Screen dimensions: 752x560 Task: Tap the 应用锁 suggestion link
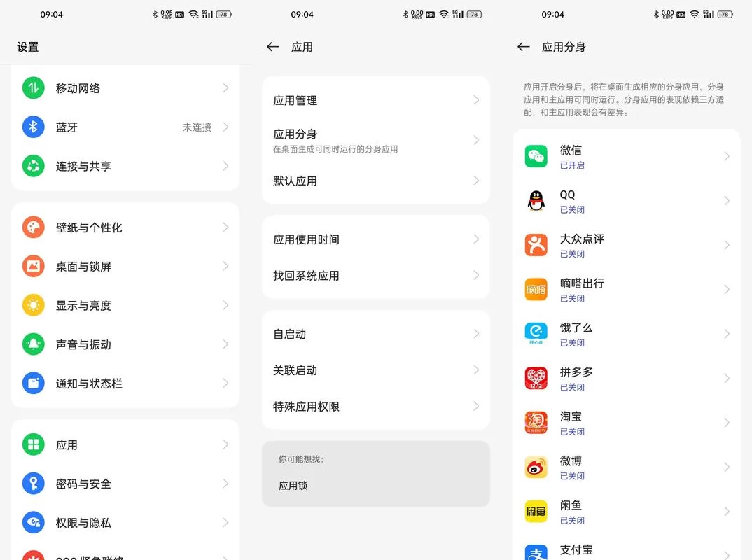pos(293,486)
